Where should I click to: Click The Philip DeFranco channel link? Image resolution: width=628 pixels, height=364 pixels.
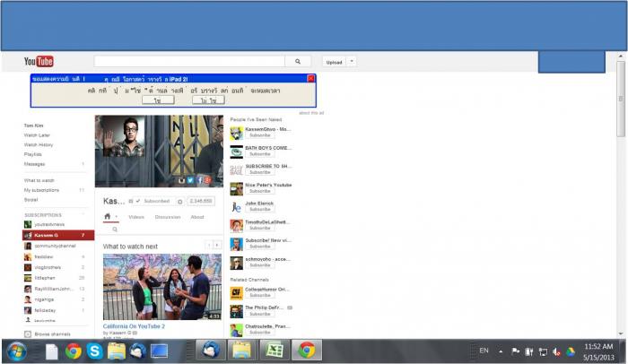(x=264, y=308)
